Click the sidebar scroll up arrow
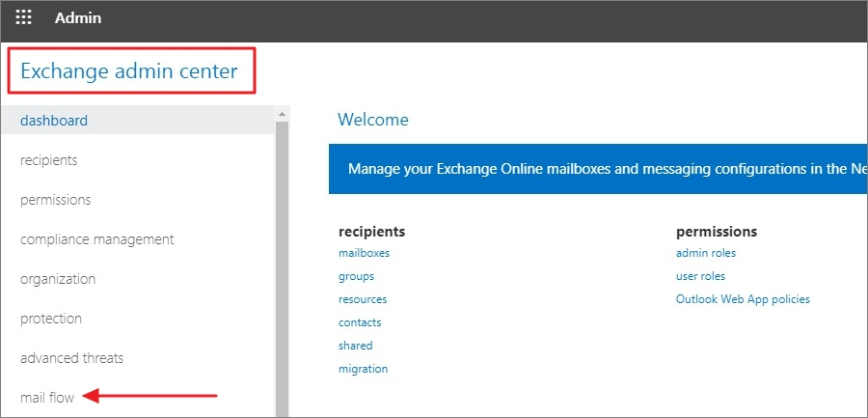Viewport: 868px width, 418px height. click(x=283, y=114)
